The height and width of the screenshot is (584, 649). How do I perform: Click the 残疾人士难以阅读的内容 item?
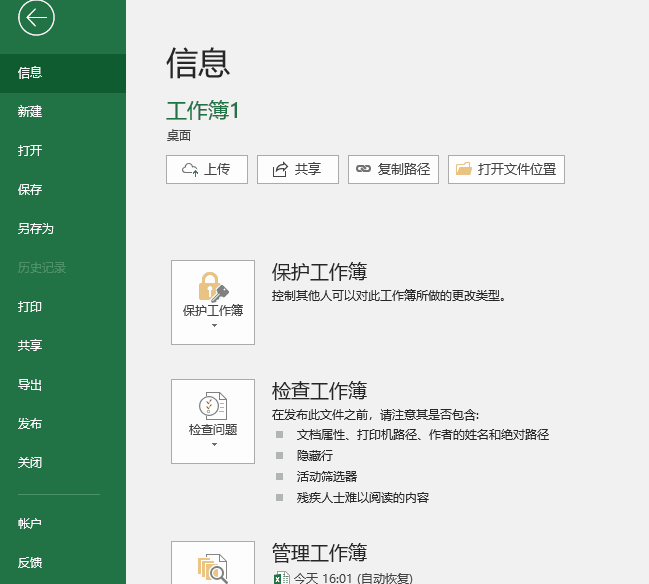pos(363,497)
